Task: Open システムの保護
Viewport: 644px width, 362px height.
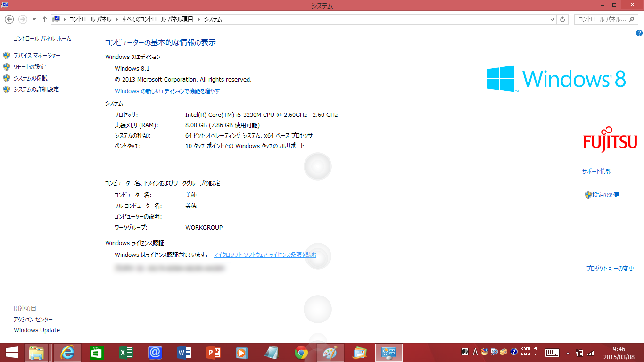Action: [x=31, y=78]
